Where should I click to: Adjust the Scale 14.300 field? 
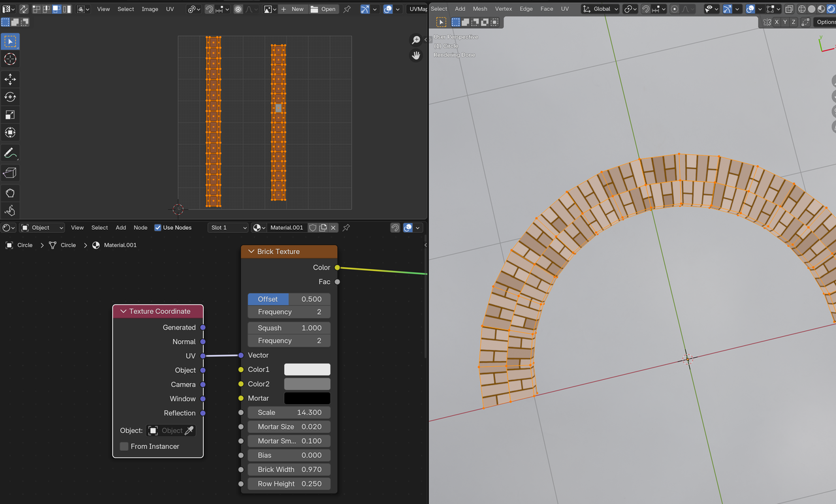pos(289,413)
